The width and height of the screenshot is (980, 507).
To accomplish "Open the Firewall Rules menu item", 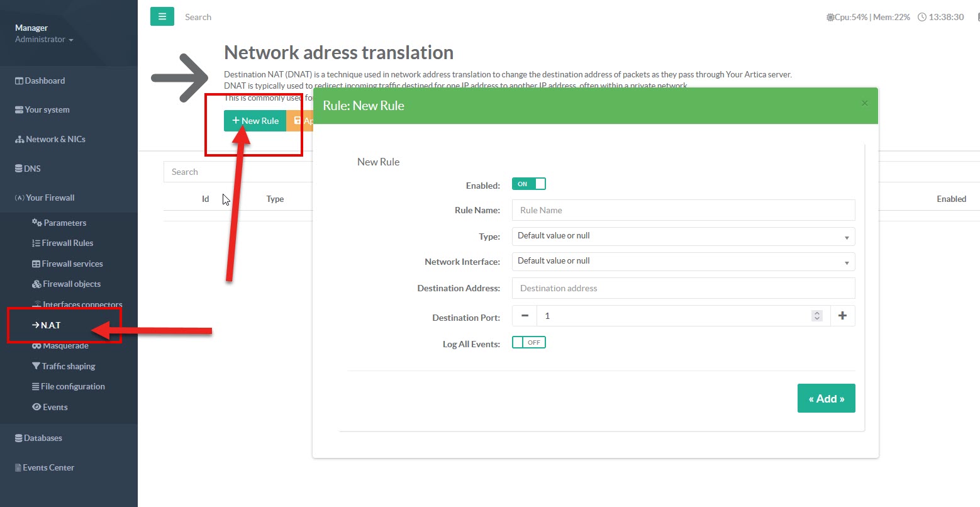I will click(67, 243).
